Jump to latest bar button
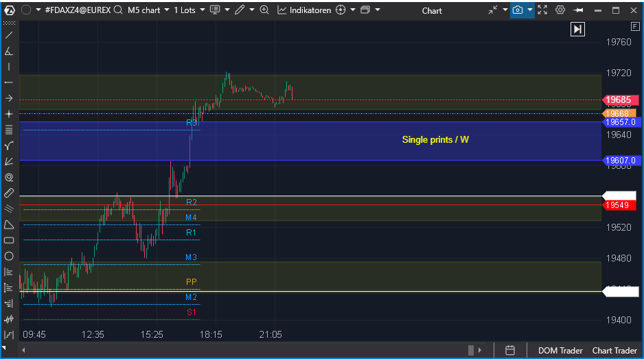Image resolution: width=644 pixels, height=359 pixels. 578,29
